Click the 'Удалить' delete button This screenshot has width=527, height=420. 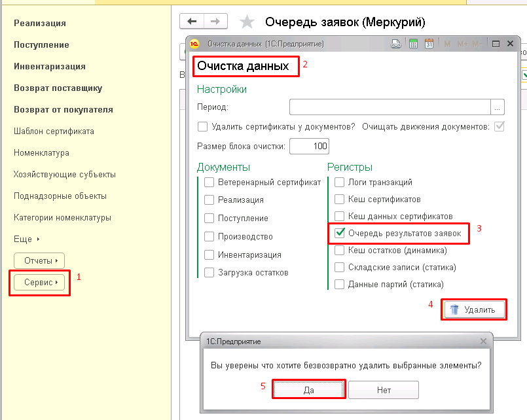tap(474, 309)
